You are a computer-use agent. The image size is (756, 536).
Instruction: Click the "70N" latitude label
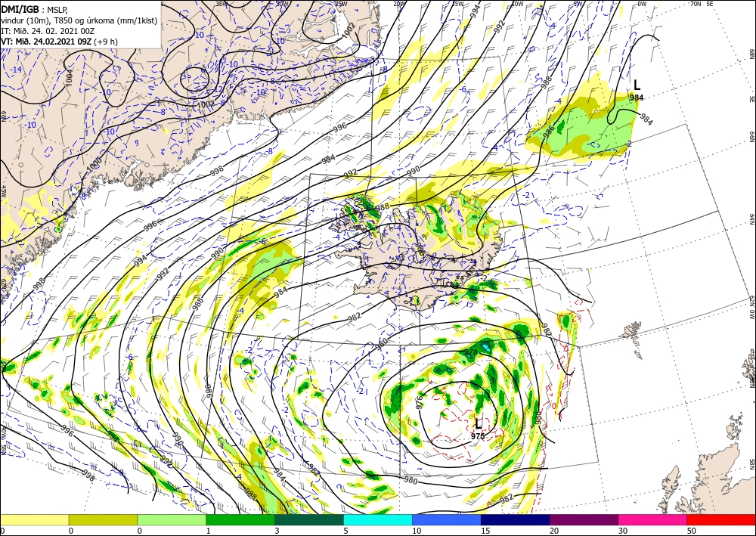pos(696,4)
